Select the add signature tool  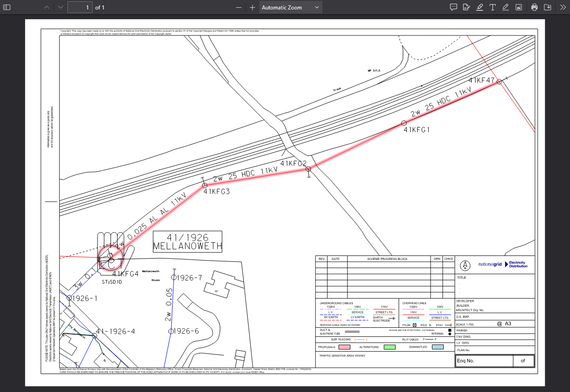[467, 7]
